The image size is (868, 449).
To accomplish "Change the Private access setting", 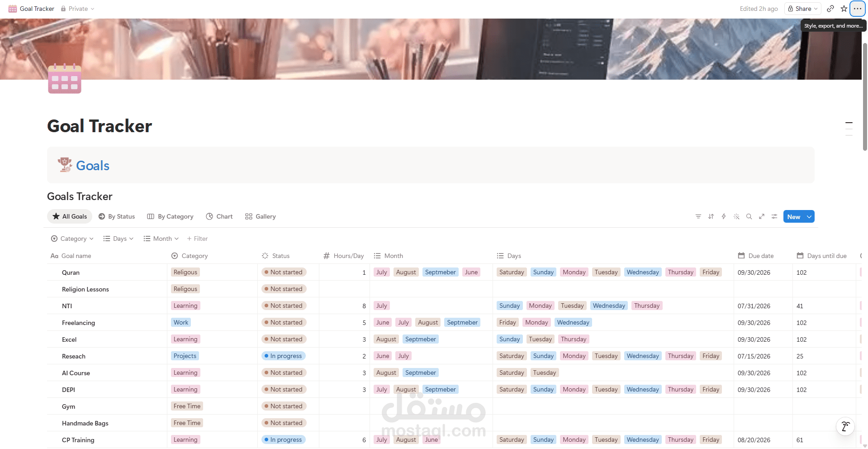I will click(78, 9).
